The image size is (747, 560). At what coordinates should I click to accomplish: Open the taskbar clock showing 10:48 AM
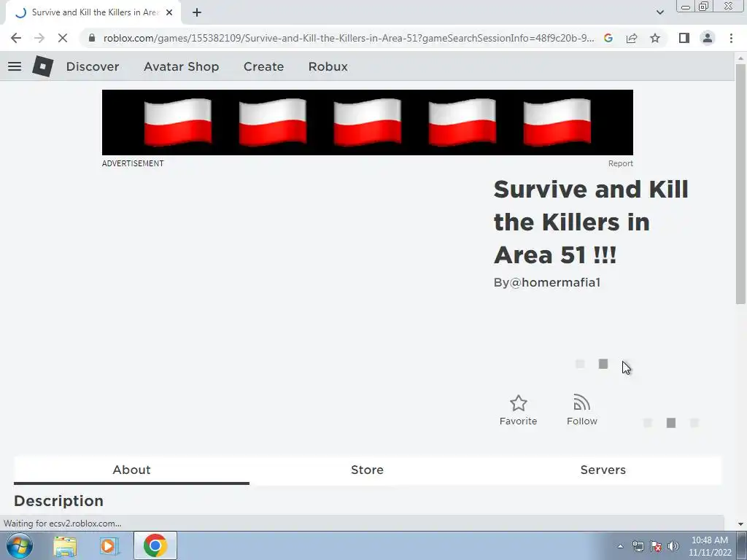click(710, 546)
